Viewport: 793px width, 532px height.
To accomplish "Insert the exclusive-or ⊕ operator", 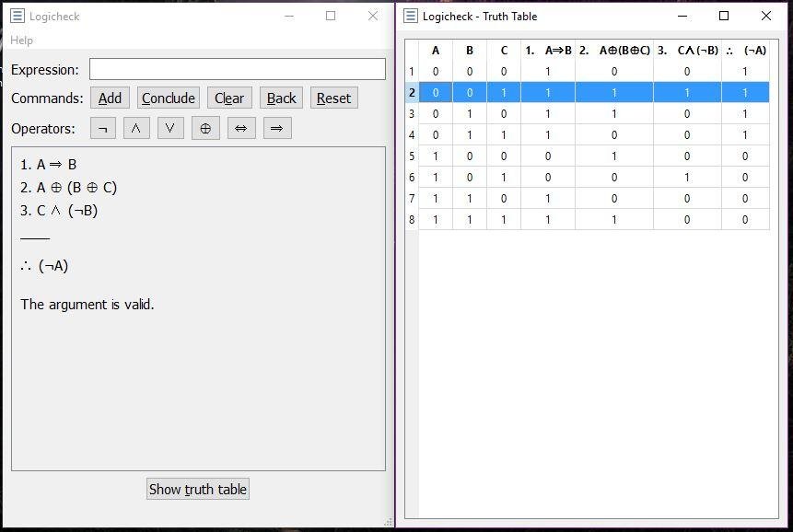I will click(205, 128).
